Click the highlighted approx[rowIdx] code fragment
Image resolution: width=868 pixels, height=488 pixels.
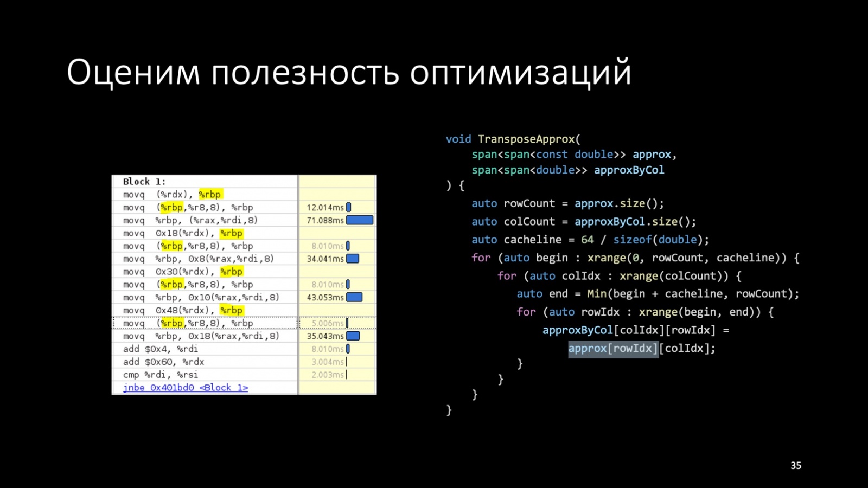point(613,349)
